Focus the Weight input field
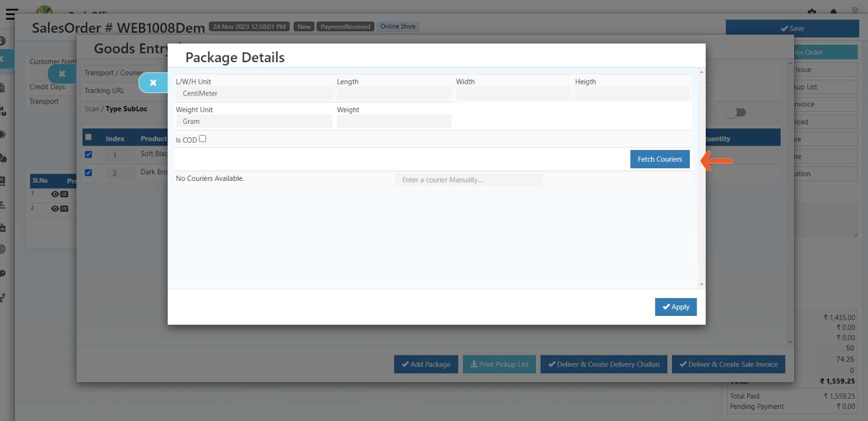The height and width of the screenshot is (421, 868). [x=394, y=122]
